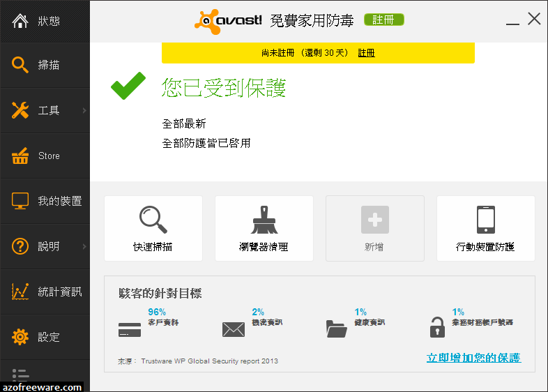Click the statistics chart icon
Screen dimensions: 548x392
click(x=20, y=292)
